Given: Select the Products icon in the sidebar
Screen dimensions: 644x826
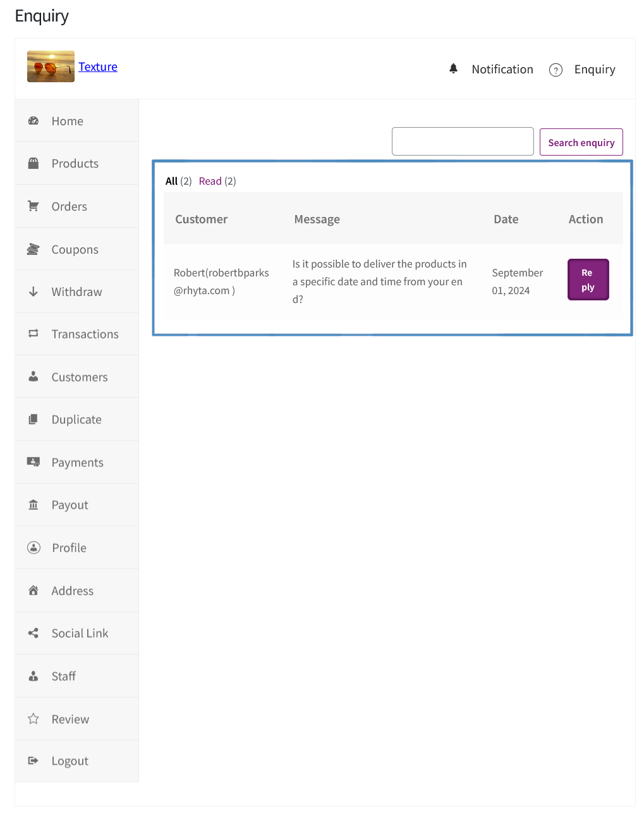Looking at the screenshot, I should (x=33, y=163).
